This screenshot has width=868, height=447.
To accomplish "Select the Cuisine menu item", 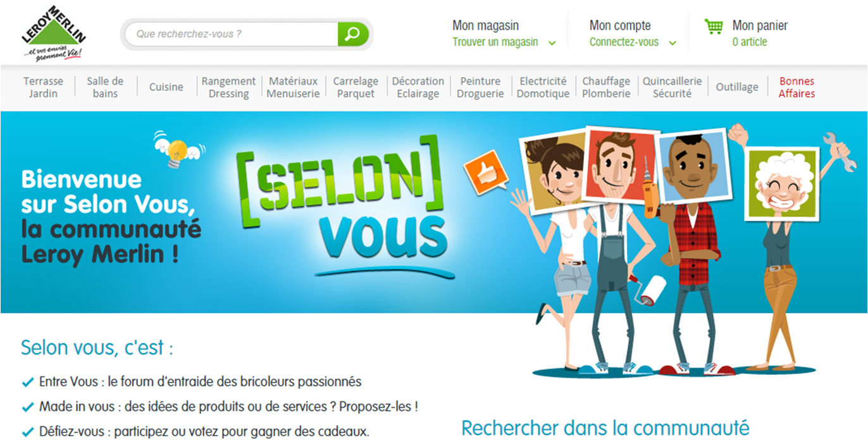I will coord(166,87).
